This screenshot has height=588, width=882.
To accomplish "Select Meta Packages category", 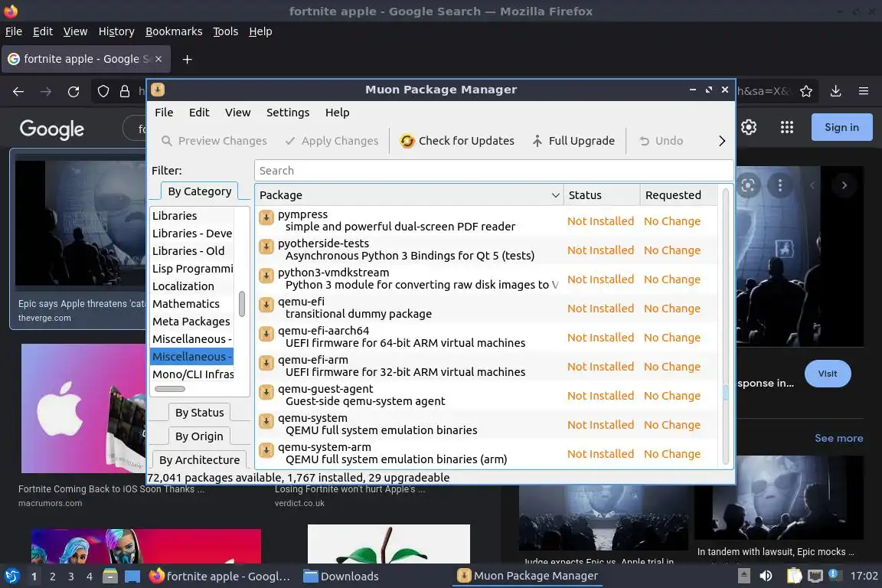I will click(x=192, y=322).
